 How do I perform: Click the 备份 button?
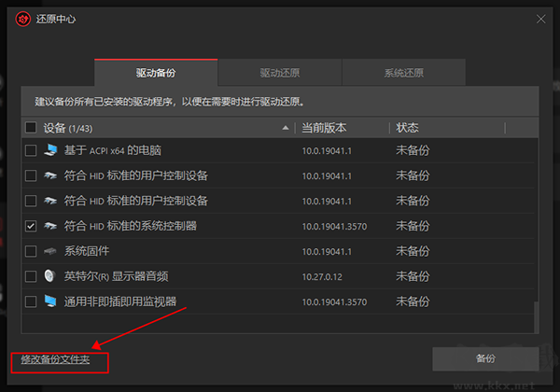tap(485, 358)
